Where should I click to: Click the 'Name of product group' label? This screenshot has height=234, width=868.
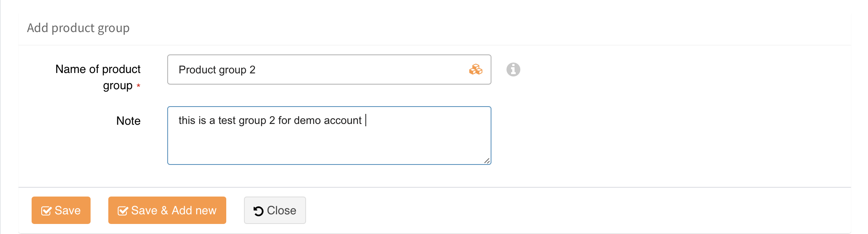click(98, 77)
